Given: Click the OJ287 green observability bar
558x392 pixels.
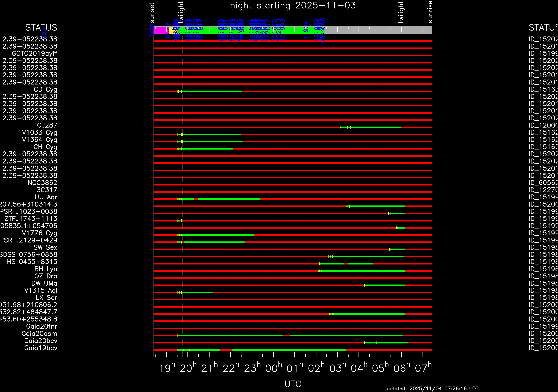Looking at the screenshot, I should point(375,127).
